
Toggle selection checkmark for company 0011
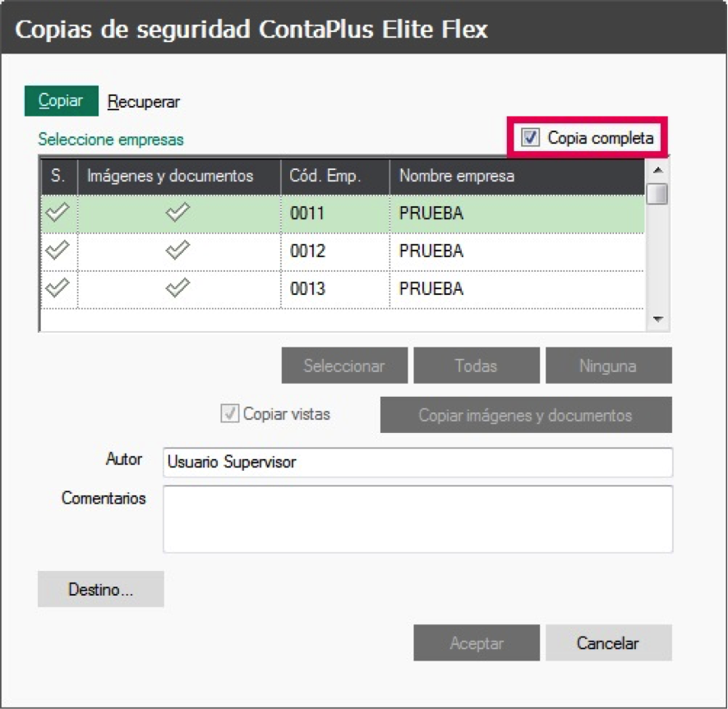click(x=58, y=213)
